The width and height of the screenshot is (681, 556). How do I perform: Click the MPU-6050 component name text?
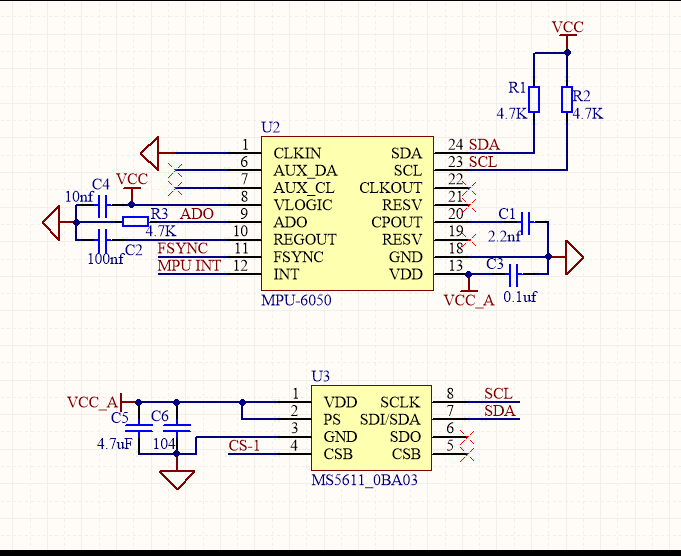pyautogui.click(x=296, y=300)
